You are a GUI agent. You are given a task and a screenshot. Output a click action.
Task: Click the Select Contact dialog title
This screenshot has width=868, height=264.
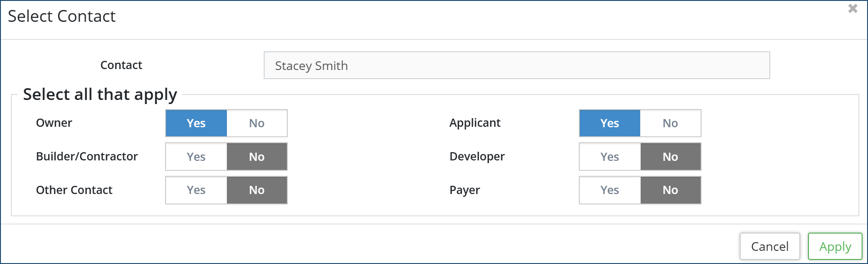[x=62, y=16]
